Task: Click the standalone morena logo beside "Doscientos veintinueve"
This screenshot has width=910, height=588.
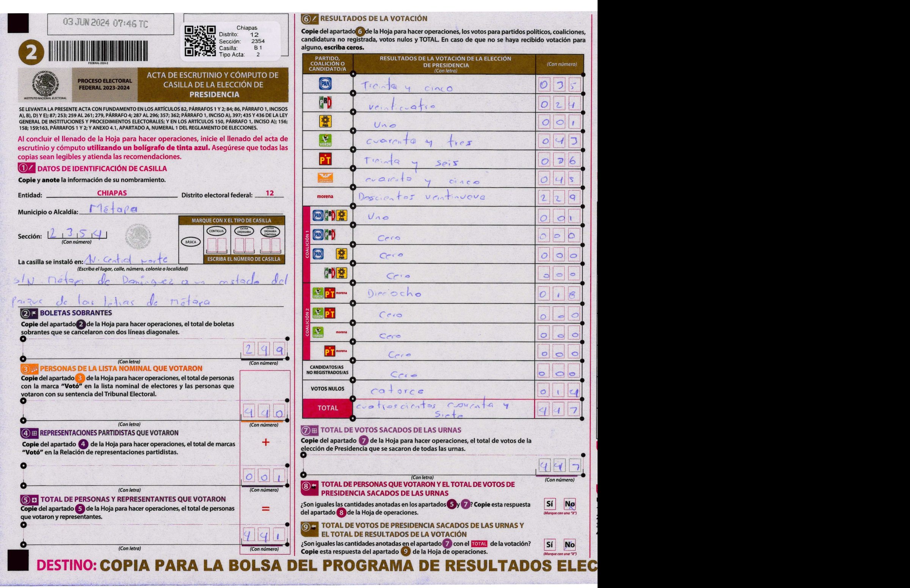Action: 325,196
